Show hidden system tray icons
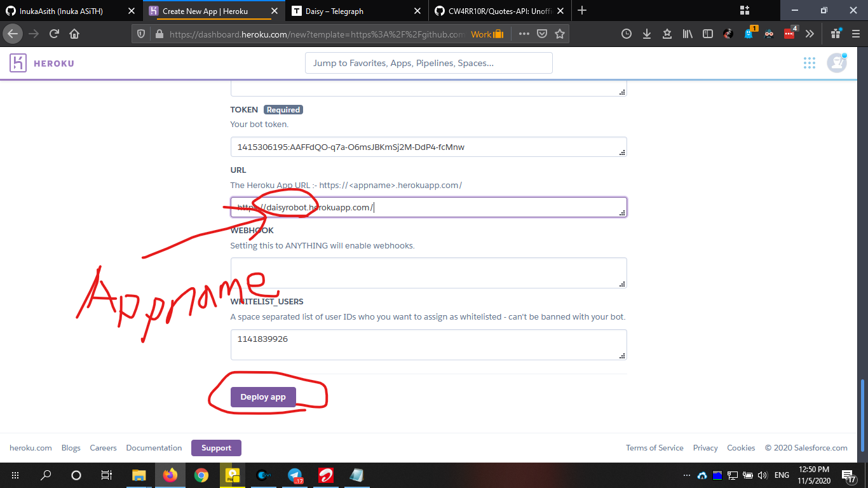The width and height of the screenshot is (868, 488). pos(686,475)
